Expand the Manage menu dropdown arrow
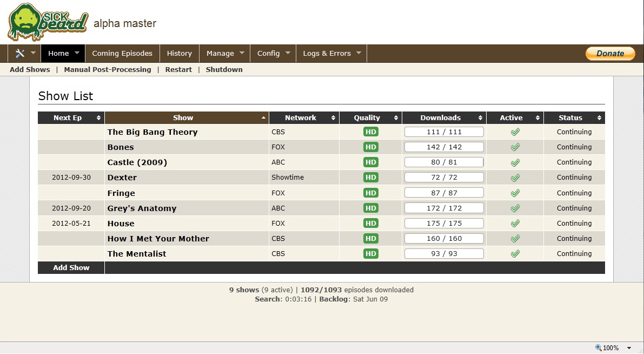 point(242,53)
